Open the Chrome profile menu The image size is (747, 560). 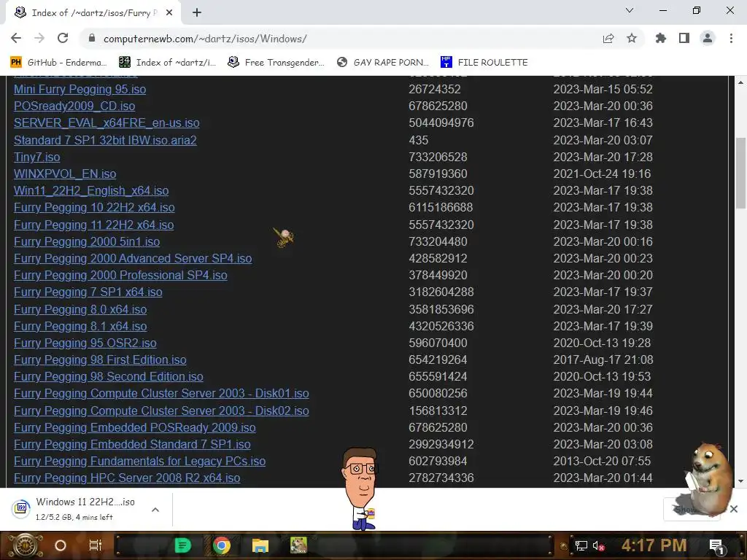[x=708, y=38]
